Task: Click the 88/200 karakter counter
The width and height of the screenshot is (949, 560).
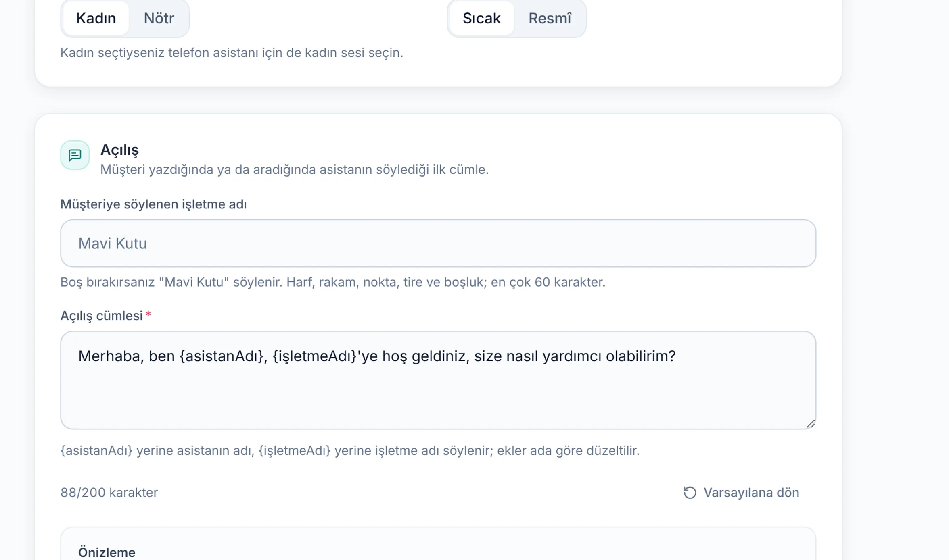Action: [109, 493]
